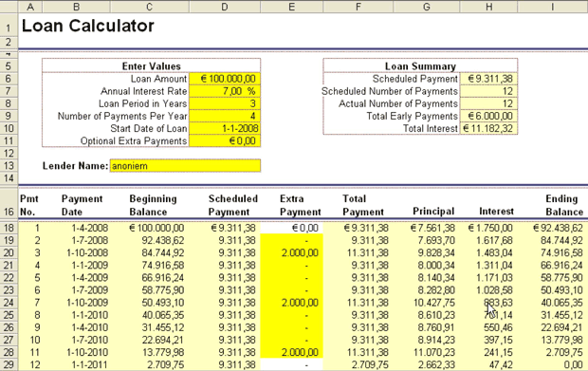
Task: Select column H header
Action: [488, 7]
